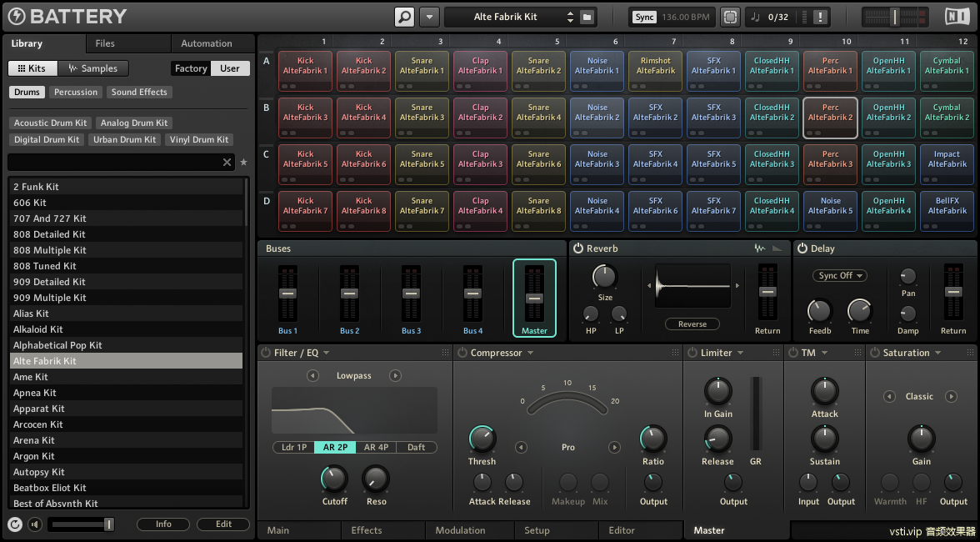The height and width of the screenshot is (542, 980).
Task: Select previous filter type arrow near Lowpass
Action: coord(312,376)
